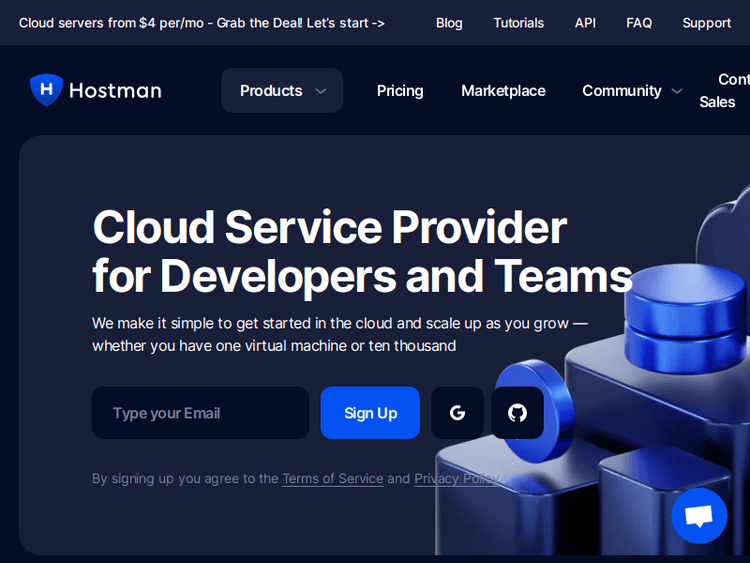
Task: Click the 'Grab the Deal' promo banner
Action: click(202, 23)
